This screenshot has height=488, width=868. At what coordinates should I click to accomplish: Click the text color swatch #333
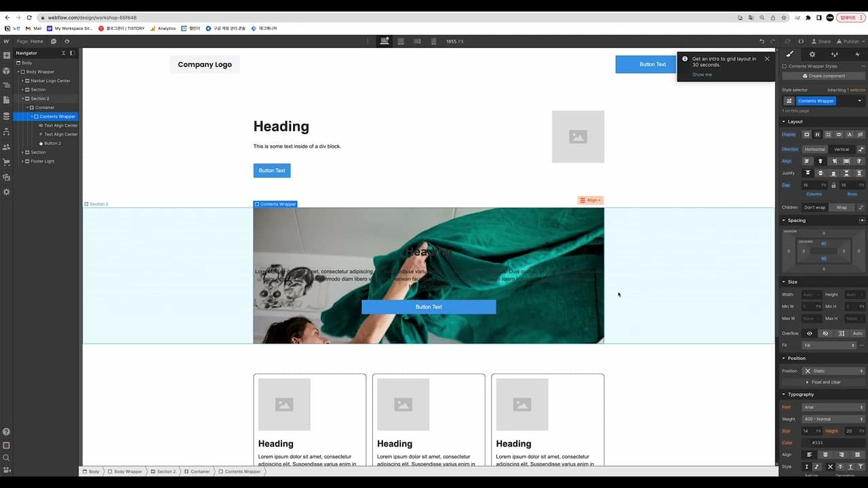[806, 443]
